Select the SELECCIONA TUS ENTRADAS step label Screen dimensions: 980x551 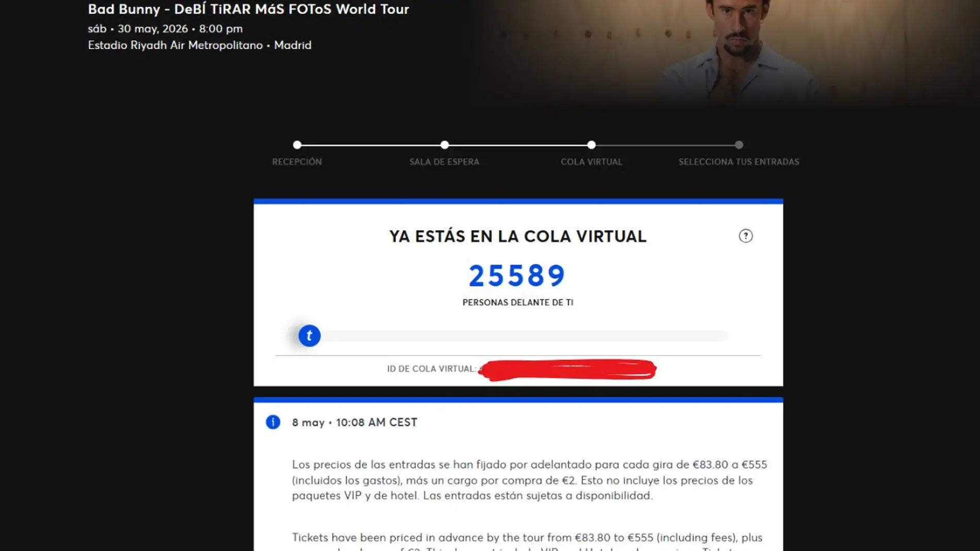[x=739, y=162]
